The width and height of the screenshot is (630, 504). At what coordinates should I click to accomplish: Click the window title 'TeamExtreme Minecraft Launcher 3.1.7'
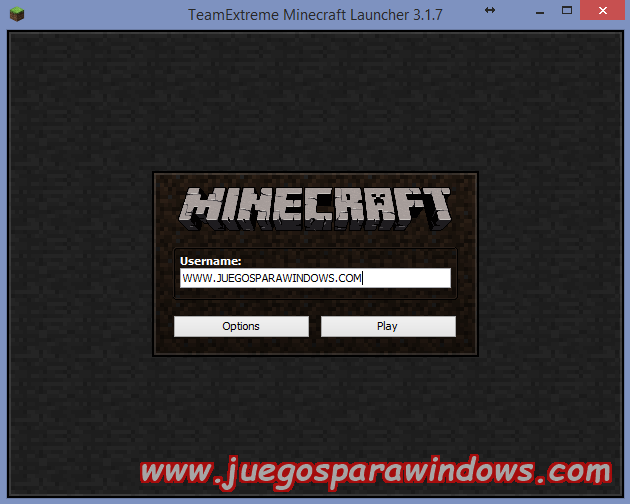point(315,15)
